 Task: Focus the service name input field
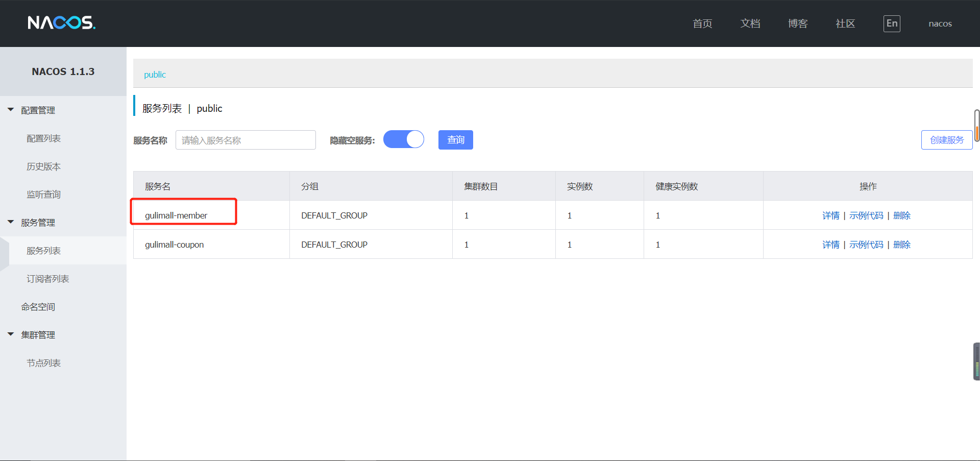point(246,140)
